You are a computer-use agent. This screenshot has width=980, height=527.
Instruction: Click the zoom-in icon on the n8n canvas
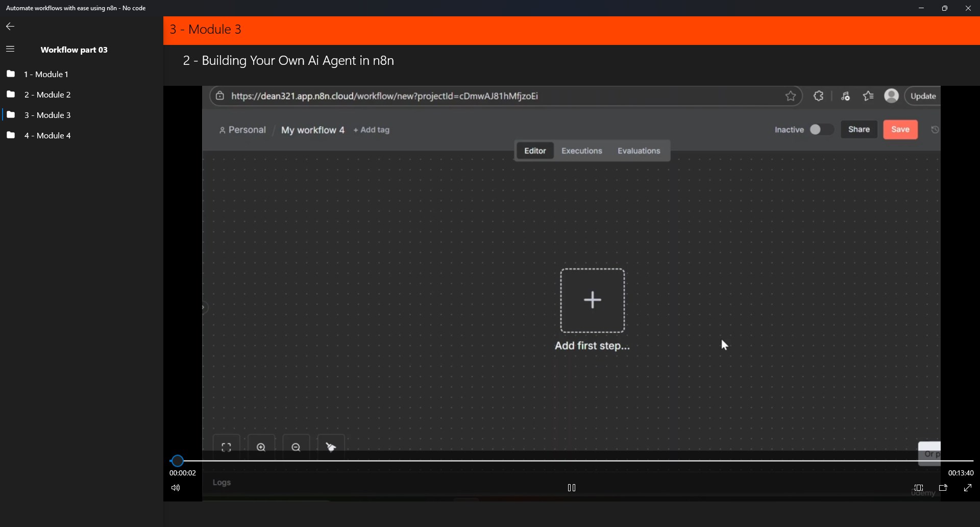pos(261,447)
